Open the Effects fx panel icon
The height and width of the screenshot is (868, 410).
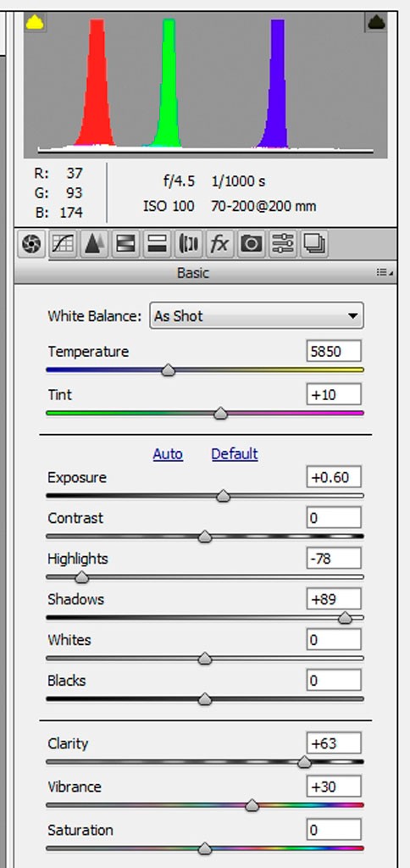tap(219, 244)
